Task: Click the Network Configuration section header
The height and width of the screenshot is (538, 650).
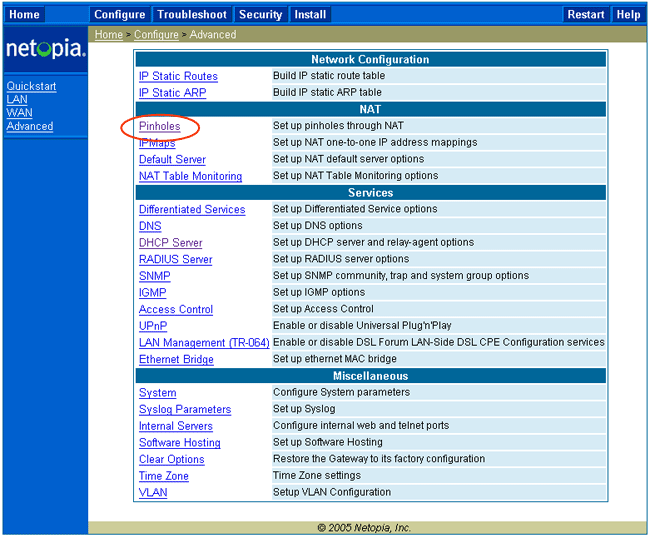Action: pyautogui.click(x=370, y=59)
